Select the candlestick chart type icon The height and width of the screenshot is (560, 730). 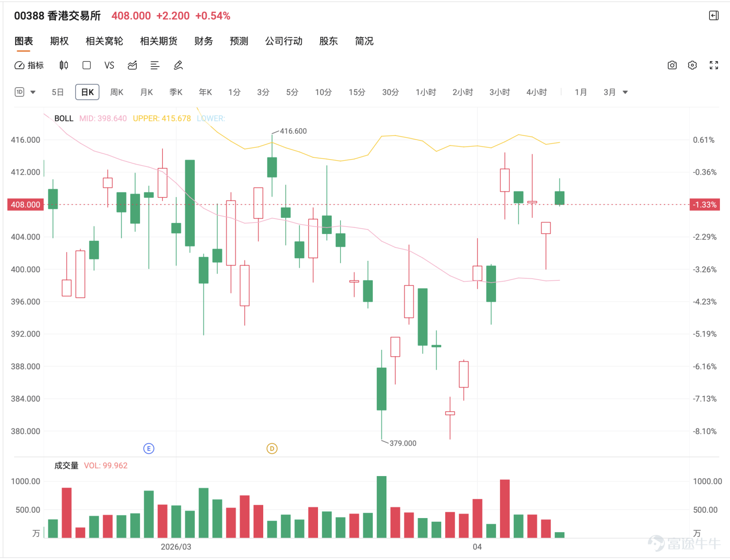tap(64, 65)
